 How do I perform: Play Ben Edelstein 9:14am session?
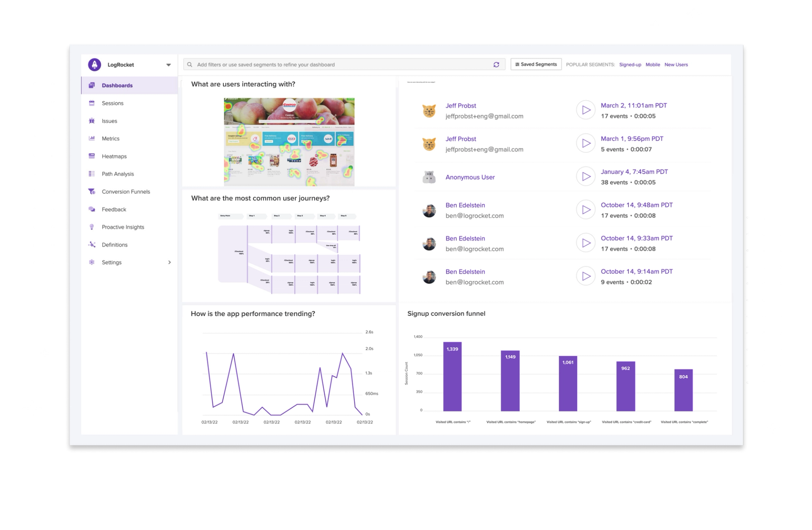(586, 277)
